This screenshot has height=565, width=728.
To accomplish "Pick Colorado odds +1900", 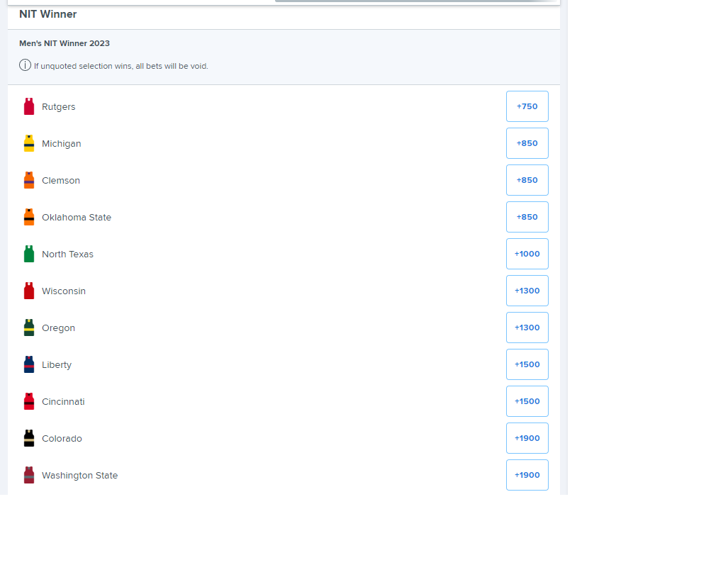I will (527, 438).
